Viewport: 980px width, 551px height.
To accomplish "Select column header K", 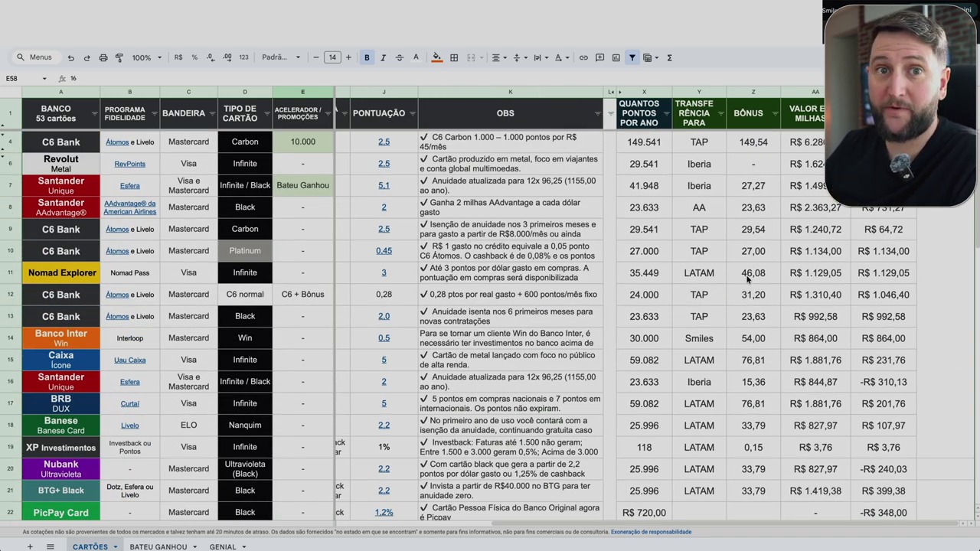I will (x=511, y=92).
